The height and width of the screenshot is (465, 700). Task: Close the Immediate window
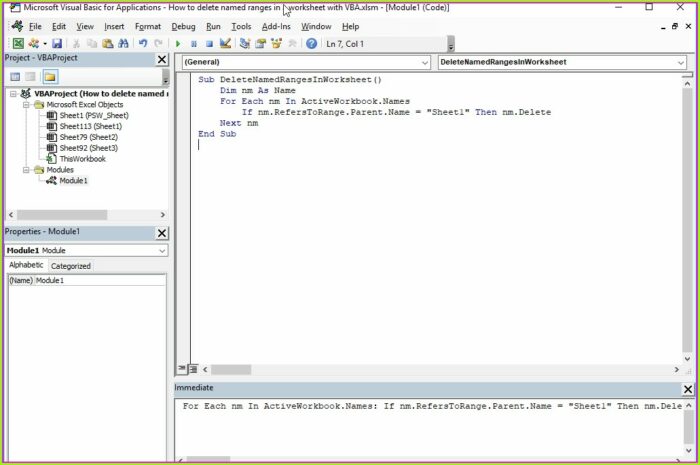(688, 389)
